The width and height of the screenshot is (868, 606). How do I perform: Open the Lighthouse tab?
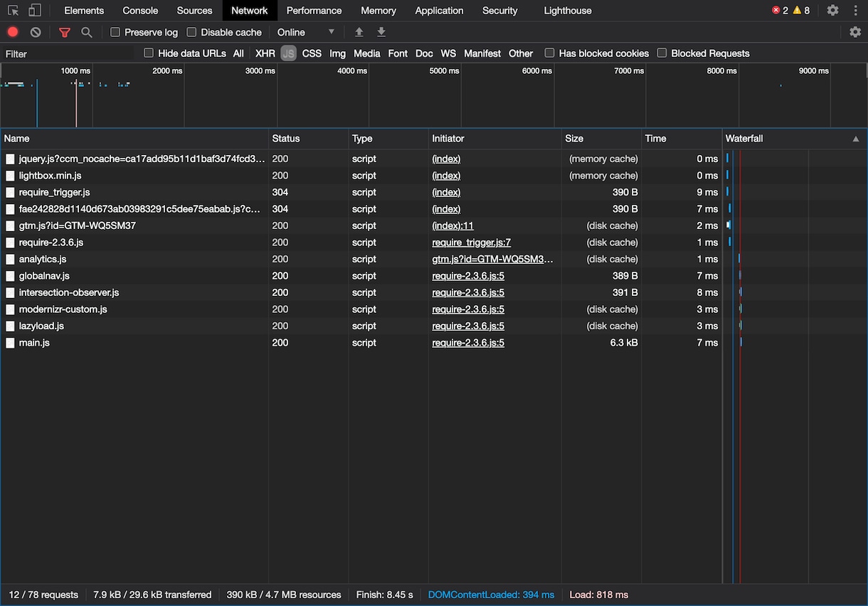point(568,11)
